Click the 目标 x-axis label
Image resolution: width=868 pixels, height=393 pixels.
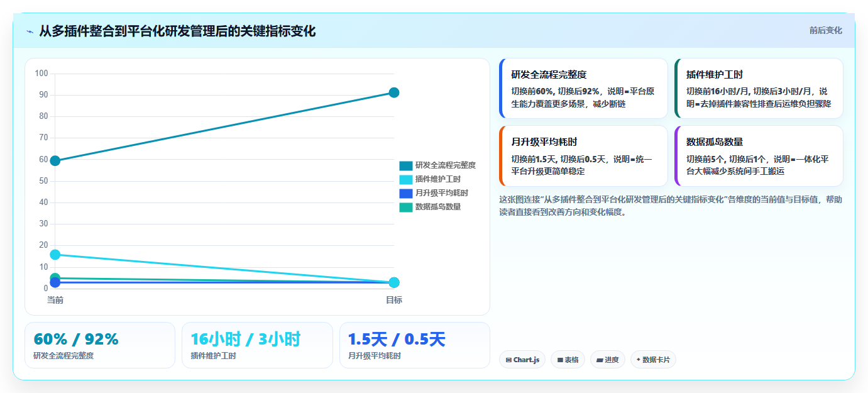click(394, 300)
